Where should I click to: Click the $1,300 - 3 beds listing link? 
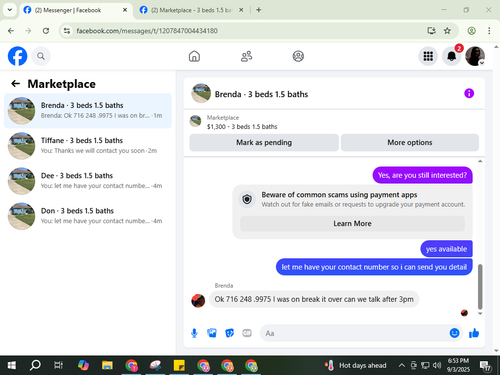(242, 127)
